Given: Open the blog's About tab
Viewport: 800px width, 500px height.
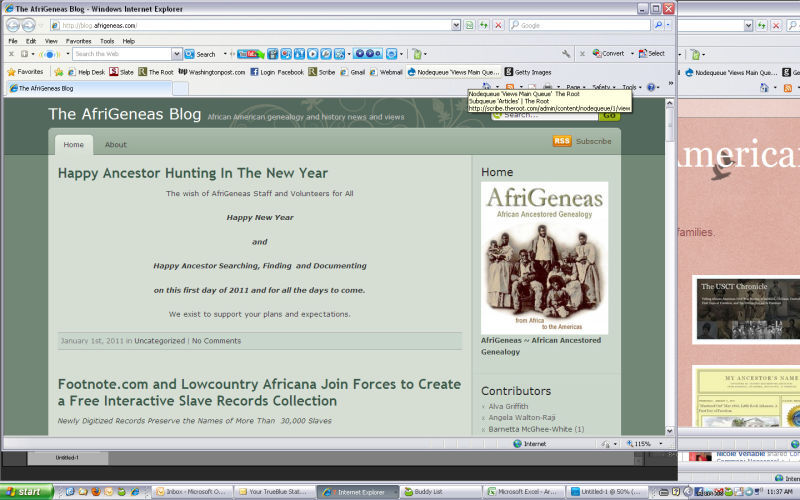Looking at the screenshot, I should 116,145.
